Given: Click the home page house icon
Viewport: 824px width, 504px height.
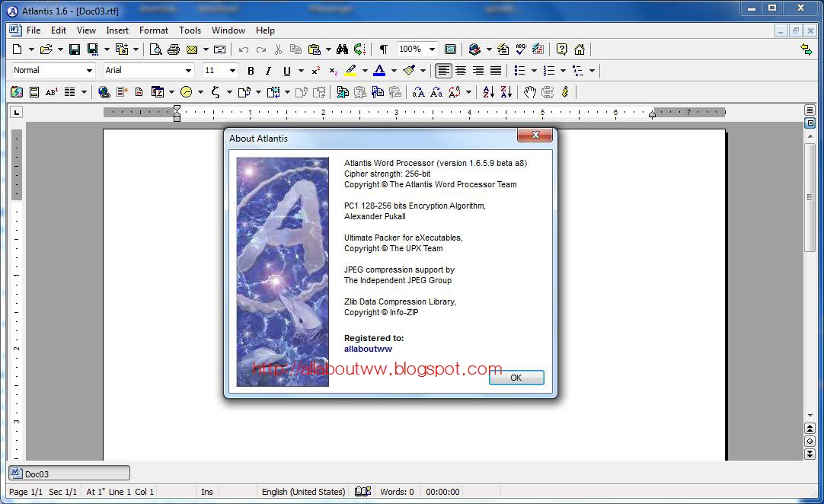Looking at the screenshot, I should pos(579,49).
